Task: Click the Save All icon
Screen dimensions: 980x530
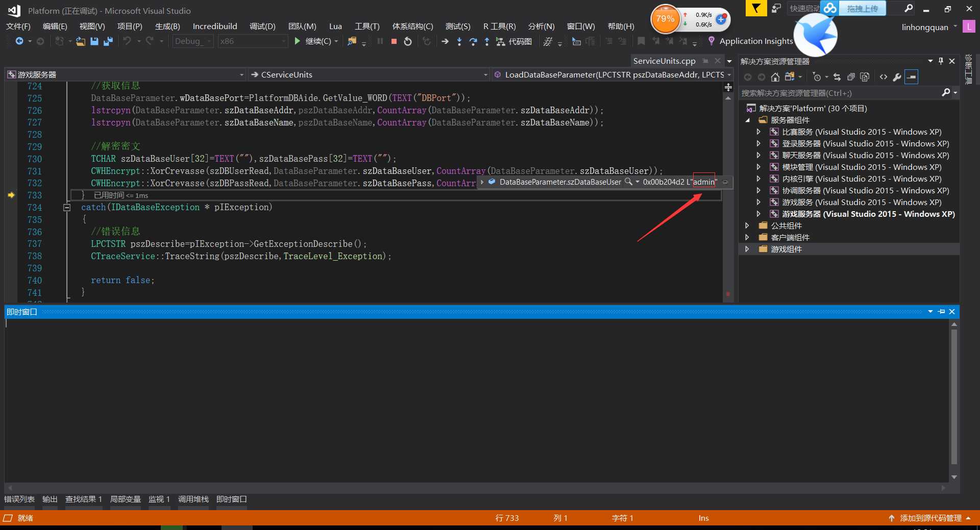Action: [x=108, y=41]
